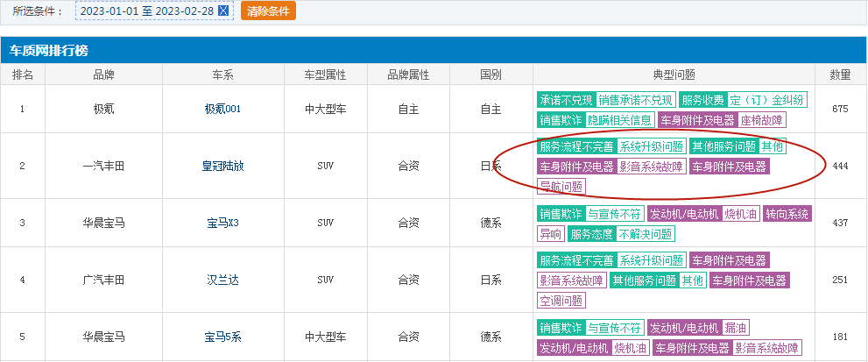Click the 数量 column header
The height and width of the screenshot is (362, 868).
(840, 75)
